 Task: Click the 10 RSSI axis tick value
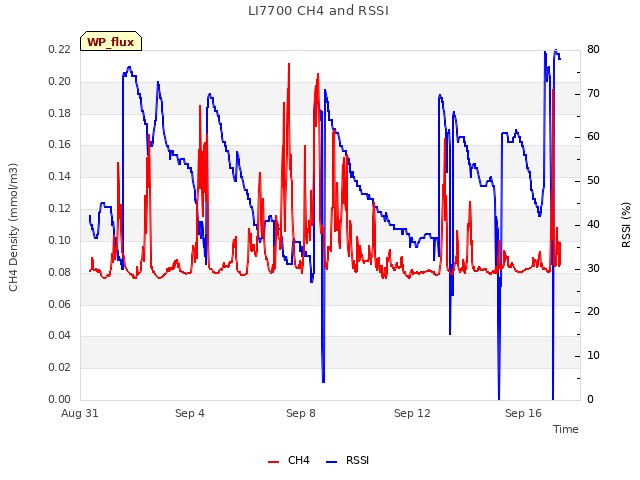593,356
